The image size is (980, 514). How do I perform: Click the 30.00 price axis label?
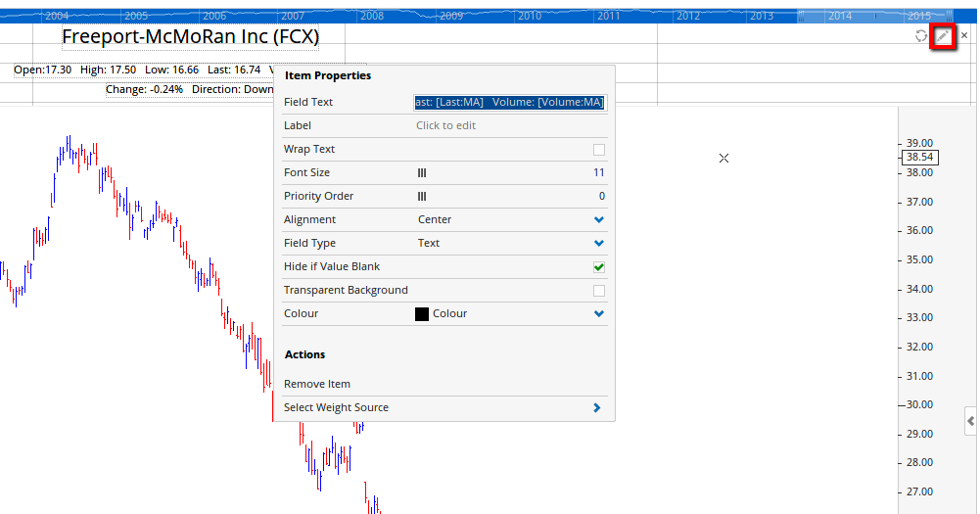tap(919, 404)
